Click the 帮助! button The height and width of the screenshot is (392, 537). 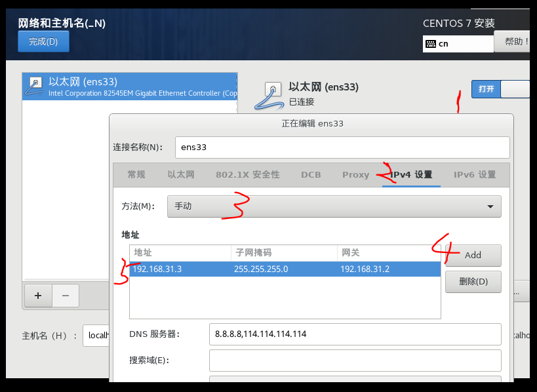514,43
